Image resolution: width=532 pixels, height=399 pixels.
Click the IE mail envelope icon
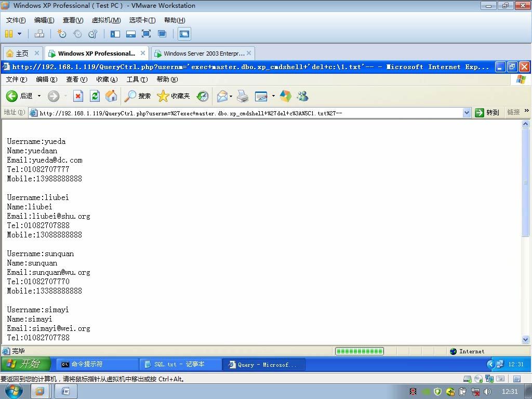tap(222, 96)
